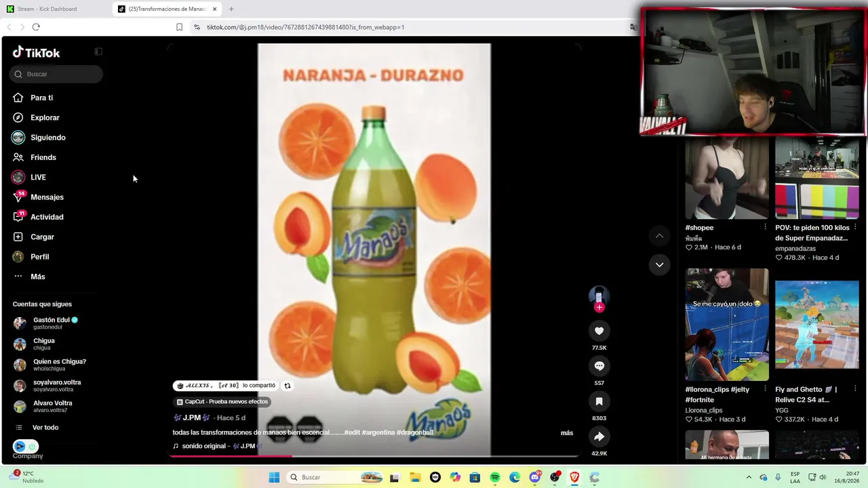Image resolution: width=868 pixels, height=488 pixels.
Task: Open Discord from the taskbar
Action: (x=535, y=477)
